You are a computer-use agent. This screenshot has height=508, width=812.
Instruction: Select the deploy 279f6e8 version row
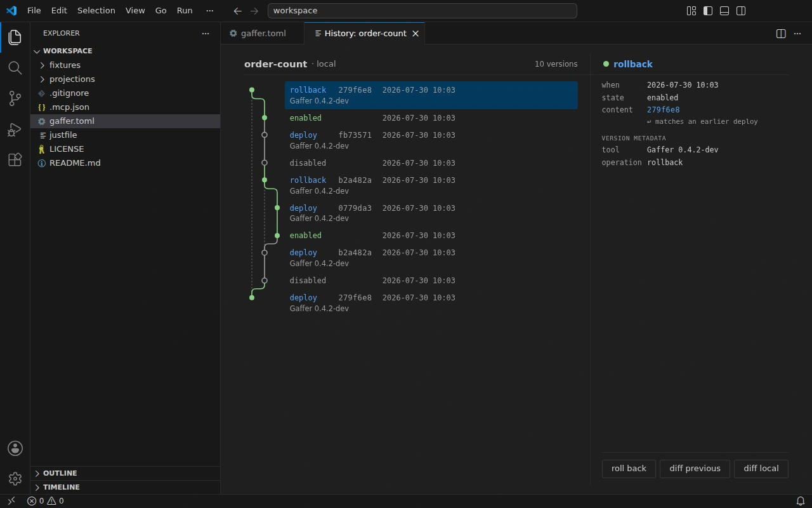[x=431, y=303]
